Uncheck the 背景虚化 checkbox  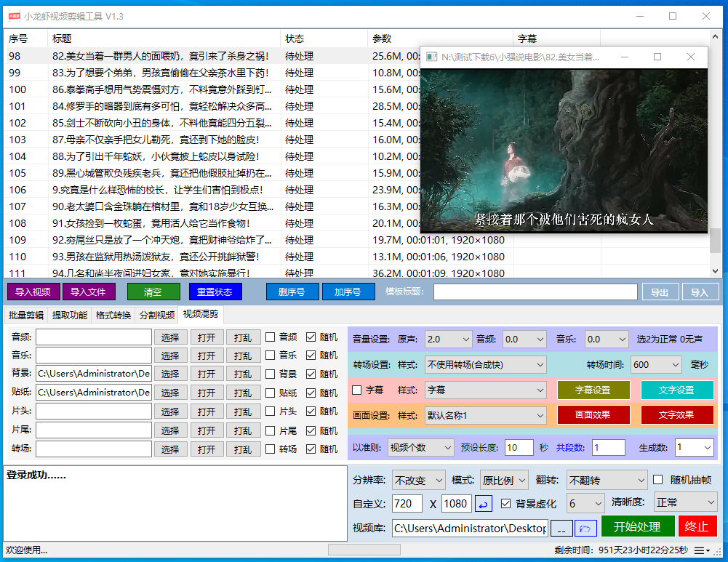506,503
